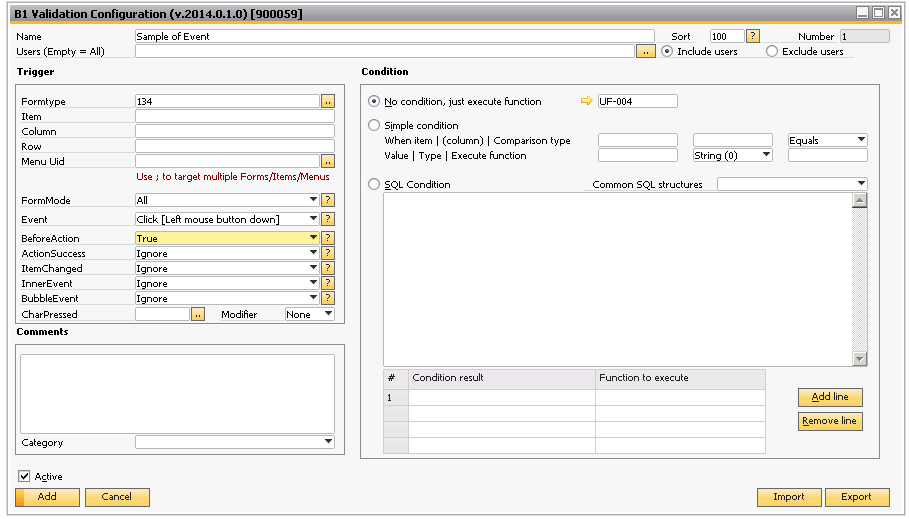Screen dimensions: 909x519
Task: Expand the BubbleEvent dropdown
Action: pyautogui.click(x=313, y=298)
